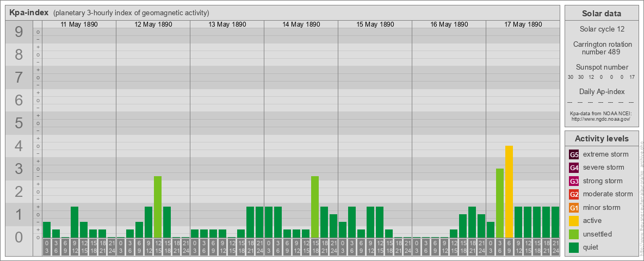The image size is (644, 261).
Task: Click the Kp scale number 5
Action: (19, 123)
